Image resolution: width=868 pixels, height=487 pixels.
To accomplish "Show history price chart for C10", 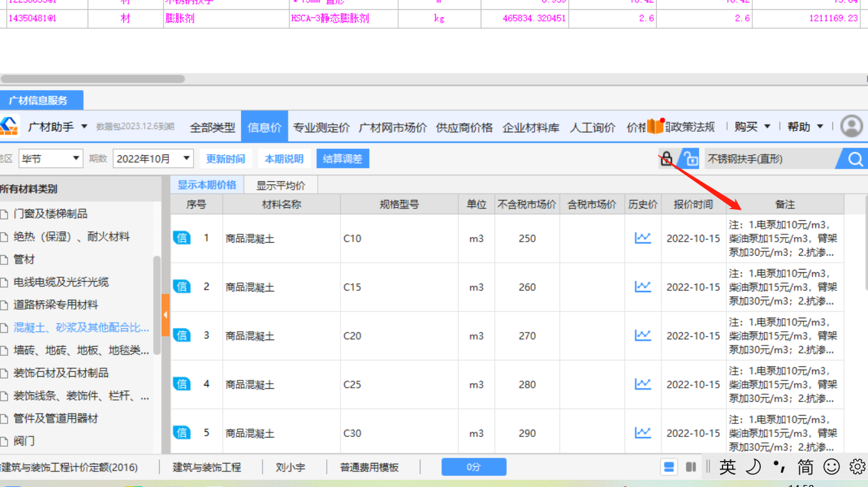I will [x=643, y=238].
